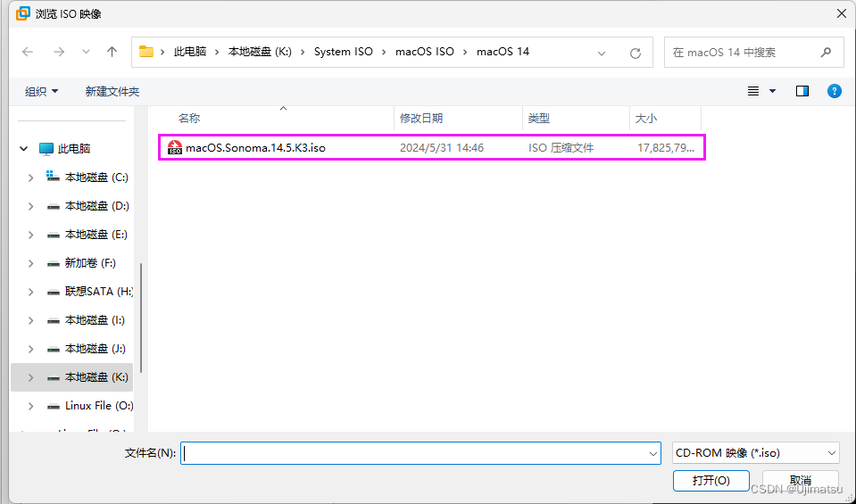The height and width of the screenshot is (504, 856).
Task: Expand 本地磁盘 (C:) in the tree
Action: 30,178
